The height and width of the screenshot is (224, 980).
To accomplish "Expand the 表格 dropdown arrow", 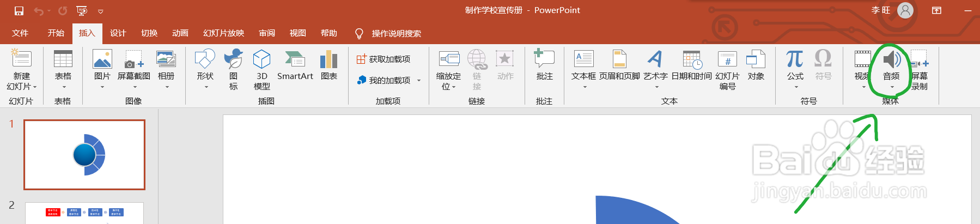I will [x=63, y=87].
